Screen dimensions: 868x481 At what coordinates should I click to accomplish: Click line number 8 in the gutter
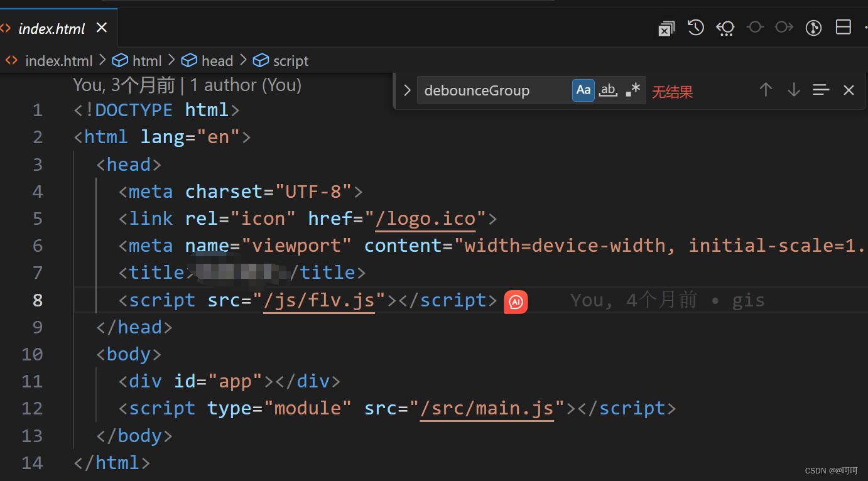click(x=38, y=300)
